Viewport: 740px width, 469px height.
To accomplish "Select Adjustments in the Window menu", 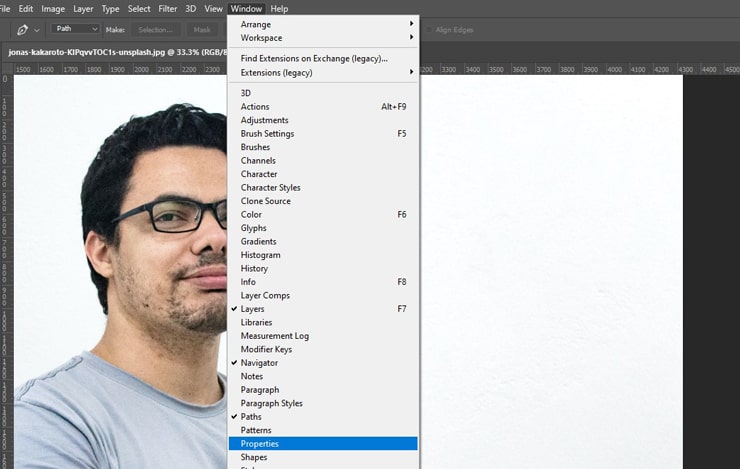I will click(x=264, y=120).
